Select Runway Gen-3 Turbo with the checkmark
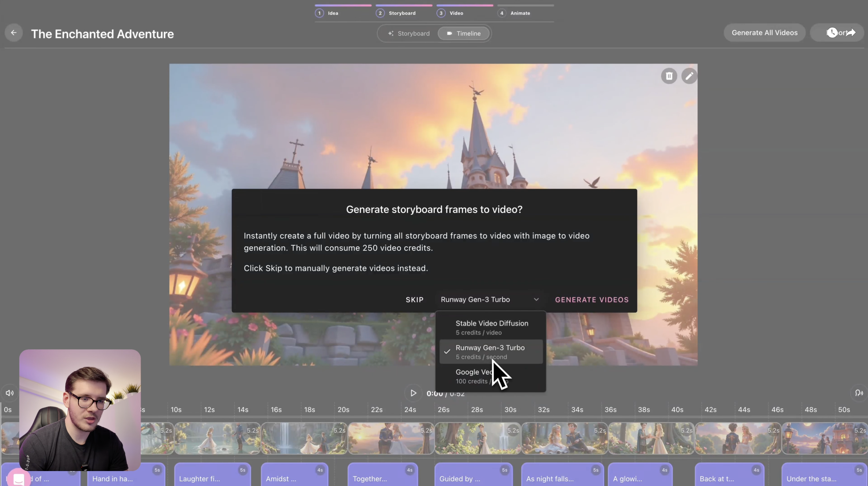The image size is (868, 486). coord(490,352)
